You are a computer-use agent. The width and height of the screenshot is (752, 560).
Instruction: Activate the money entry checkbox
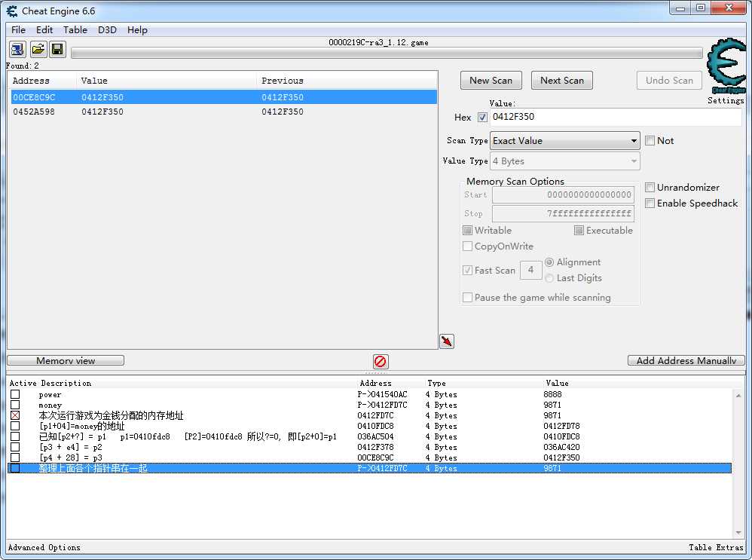pyautogui.click(x=15, y=405)
